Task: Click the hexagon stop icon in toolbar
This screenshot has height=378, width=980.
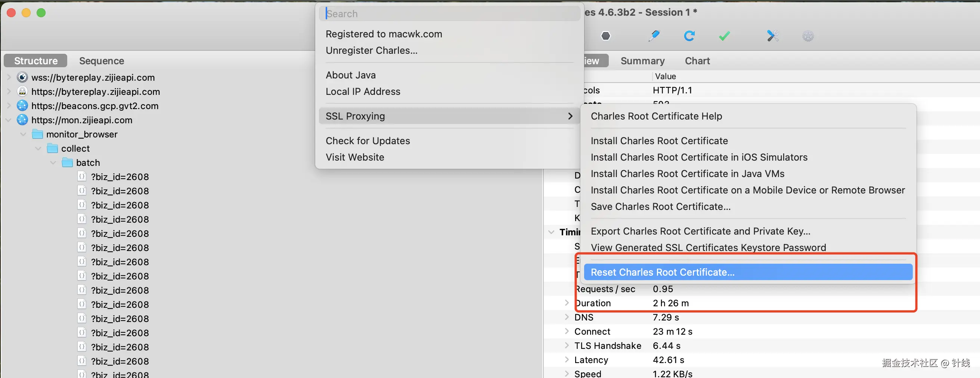Action: click(606, 36)
